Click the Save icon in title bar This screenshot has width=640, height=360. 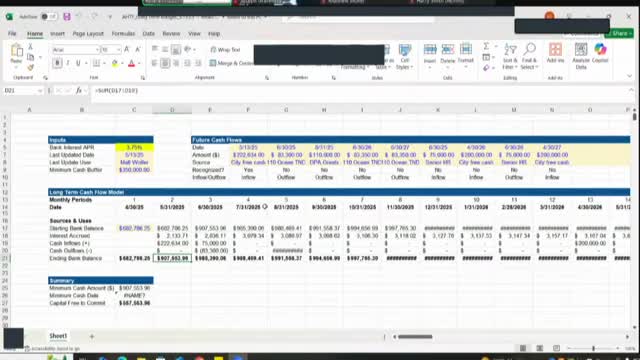click(67, 17)
